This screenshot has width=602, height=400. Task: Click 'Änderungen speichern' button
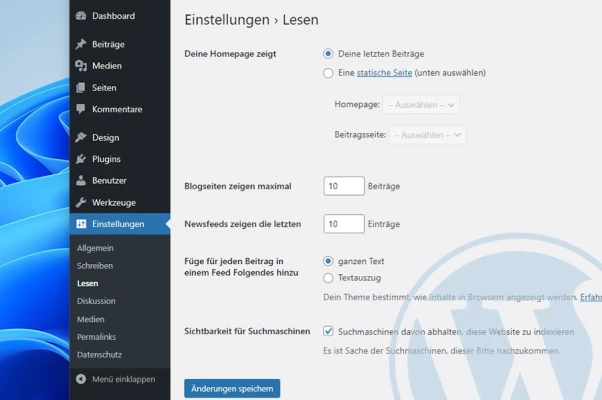point(232,388)
